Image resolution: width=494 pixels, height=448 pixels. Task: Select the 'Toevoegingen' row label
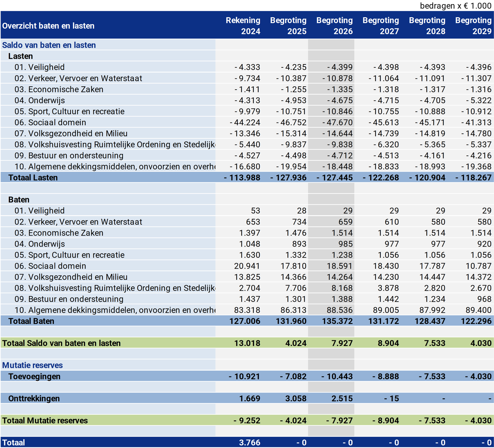[x=34, y=376]
